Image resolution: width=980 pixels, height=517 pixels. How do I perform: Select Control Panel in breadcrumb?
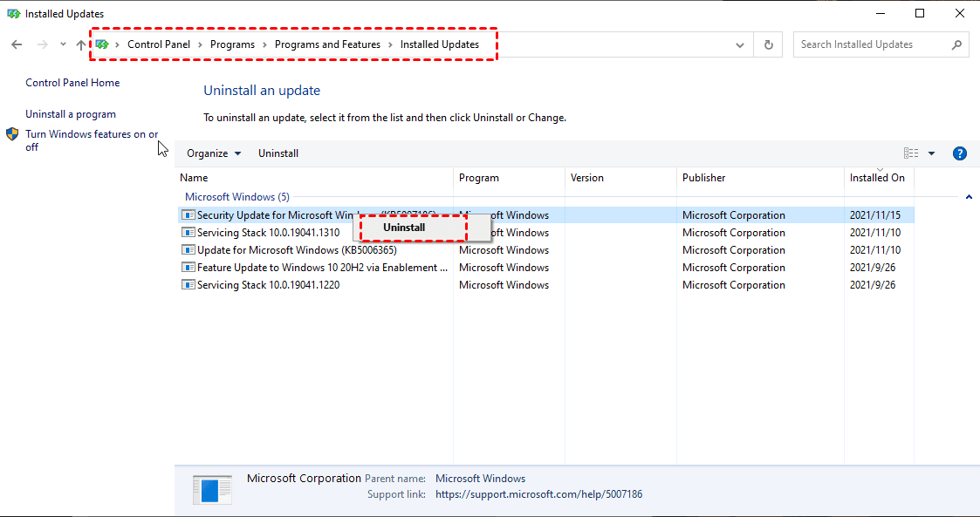click(x=159, y=44)
